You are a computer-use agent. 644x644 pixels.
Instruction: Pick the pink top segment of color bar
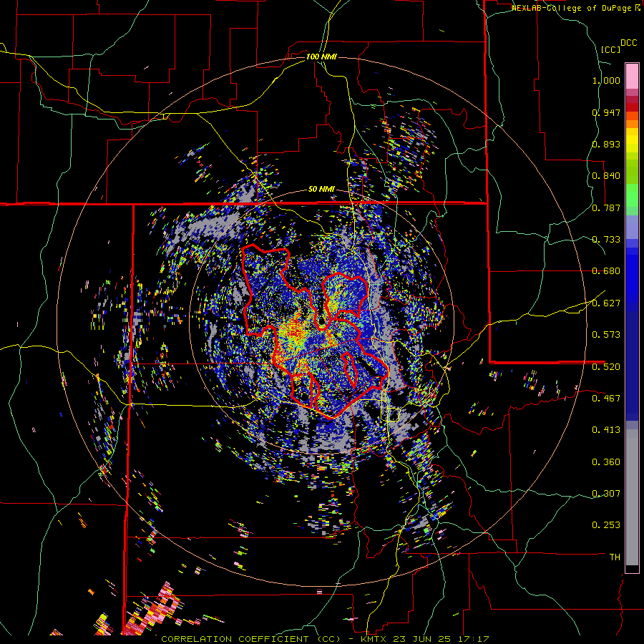(x=632, y=77)
